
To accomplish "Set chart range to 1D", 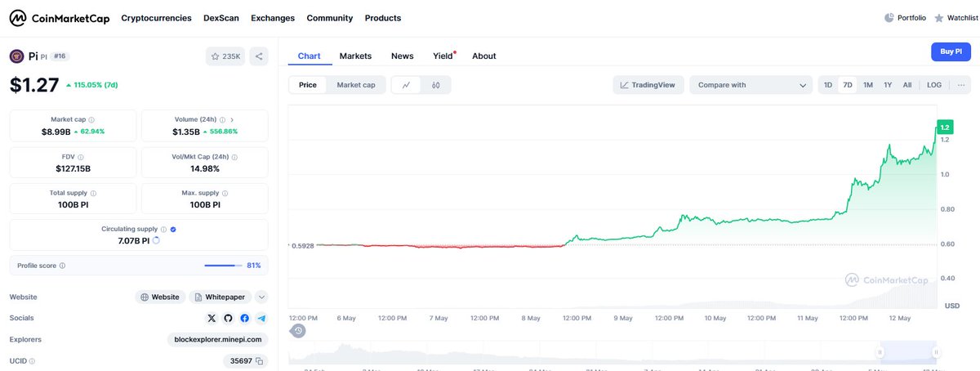I will click(828, 85).
